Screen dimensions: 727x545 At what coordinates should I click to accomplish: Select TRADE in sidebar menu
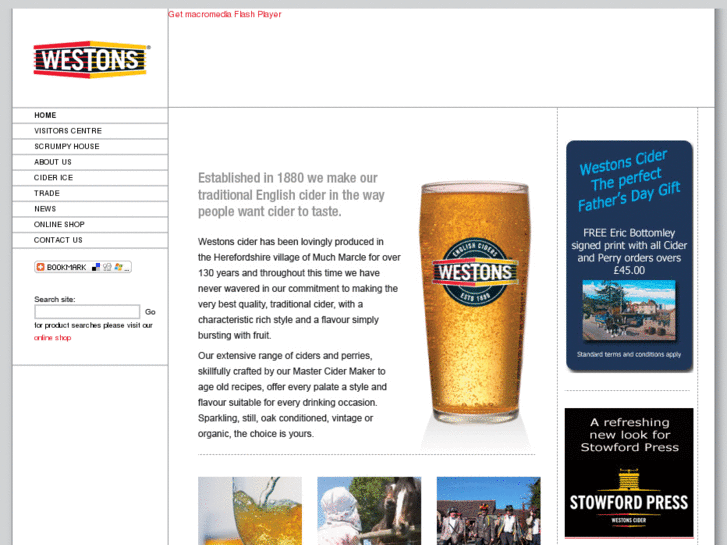click(x=47, y=193)
